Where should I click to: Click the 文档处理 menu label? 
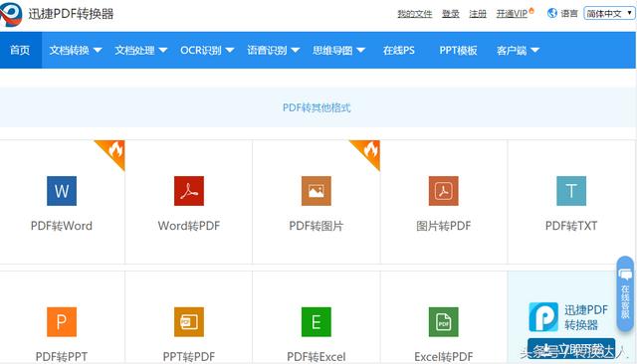point(135,51)
